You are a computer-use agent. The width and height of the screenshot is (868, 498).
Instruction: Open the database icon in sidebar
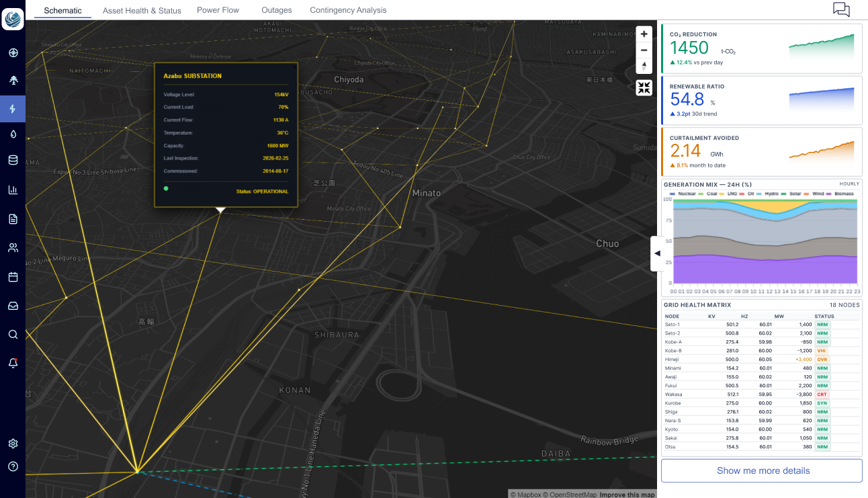(x=13, y=160)
